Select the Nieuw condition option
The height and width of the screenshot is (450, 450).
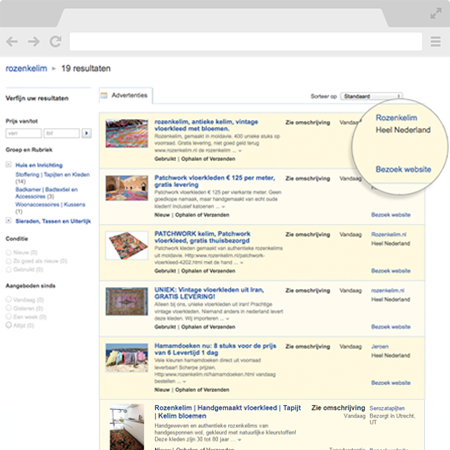click(x=9, y=252)
